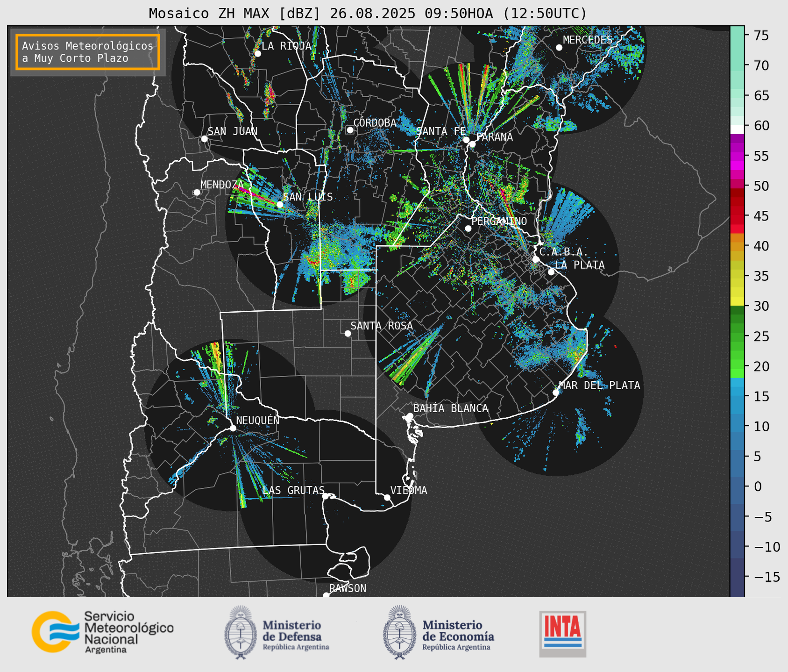The width and height of the screenshot is (788, 672).
Task: Click the NEUQUÉN city marker dot
Action: click(x=233, y=428)
